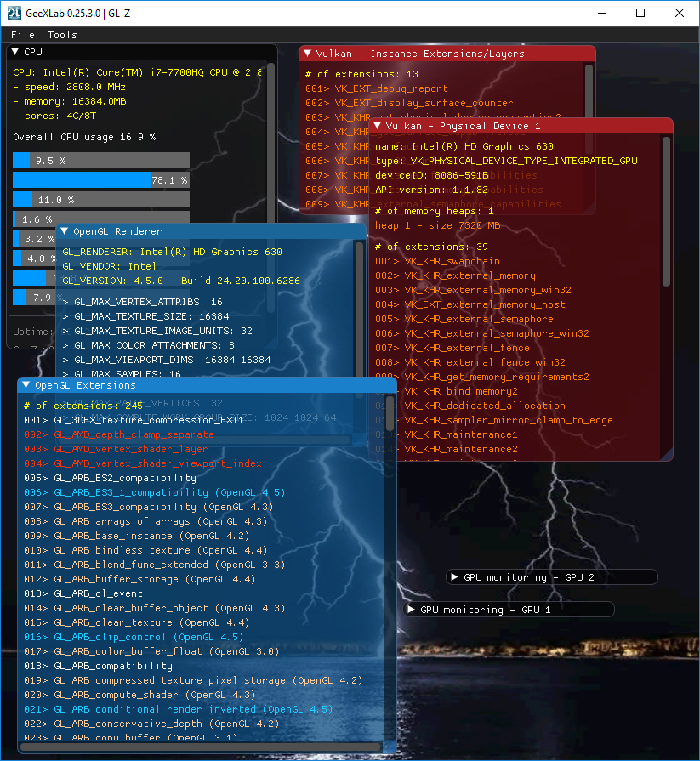This screenshot has width=700, height=761.
Task: Click the 'CPU: Intel(R) Core(TM) i7-7700HQ' line
Action: [x=138, y=72]
